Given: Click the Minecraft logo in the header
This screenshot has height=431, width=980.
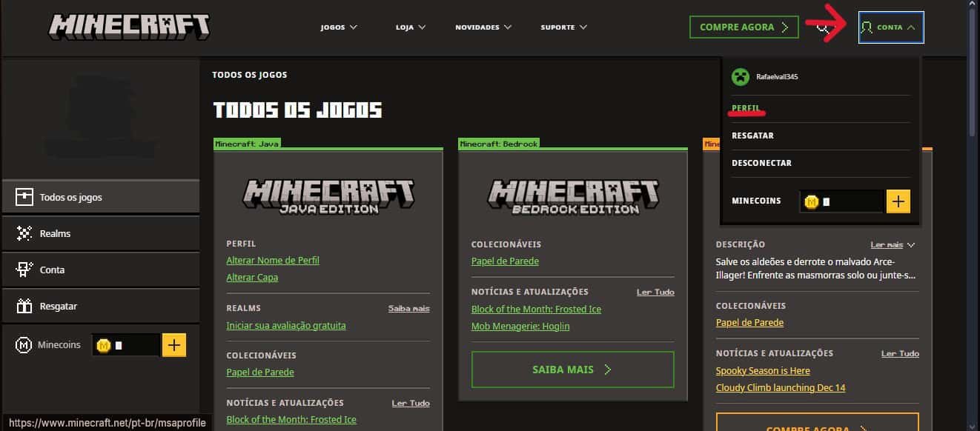Looking at the screenshot, I should (130, 27).
